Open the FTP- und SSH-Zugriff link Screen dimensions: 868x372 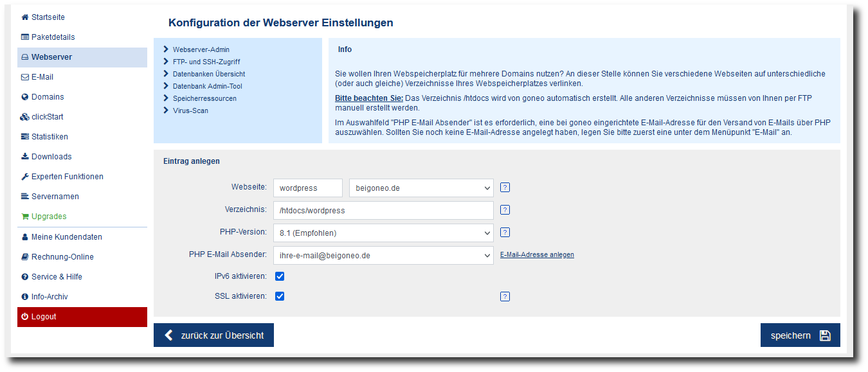[x=206, y=62]
